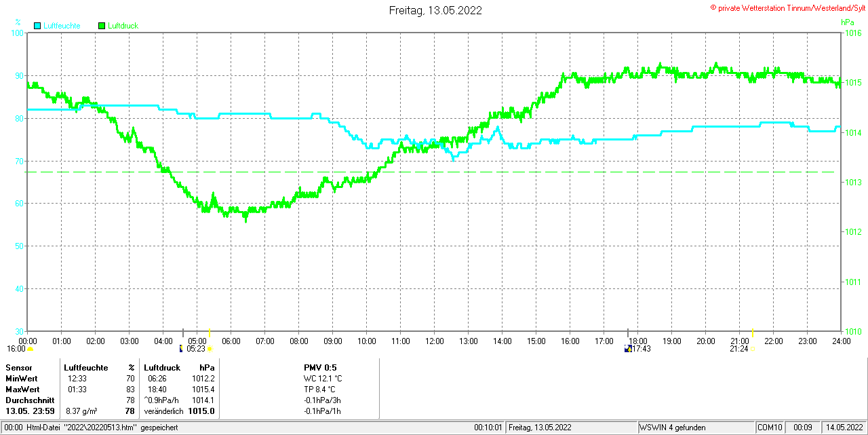Click the 70 label on humidity axis
The height and width of the screenshot is (435, 868).
(20, 161)
